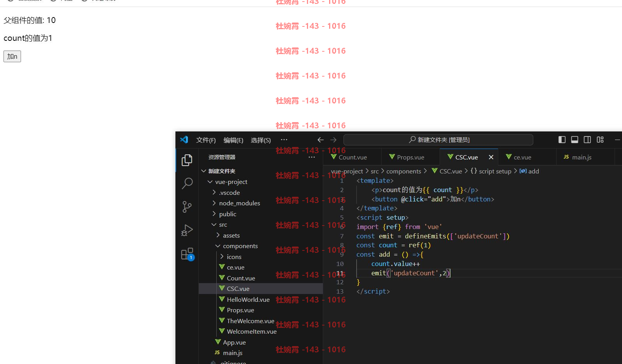Open the 选择(S) menu
Screen dimensions: 622x364
tap(261, 140)
